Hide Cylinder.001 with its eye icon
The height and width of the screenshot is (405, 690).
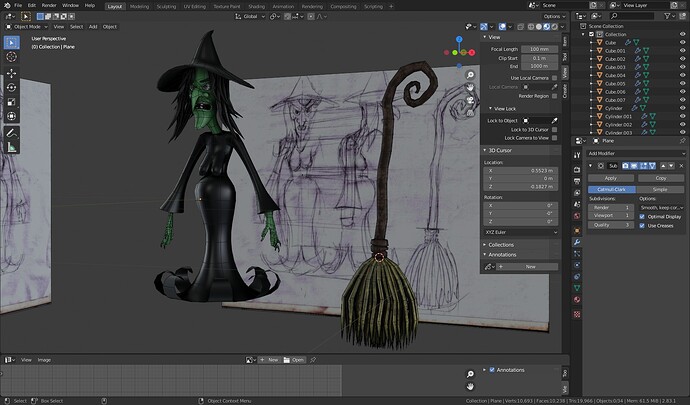click(x=683, y=117)
